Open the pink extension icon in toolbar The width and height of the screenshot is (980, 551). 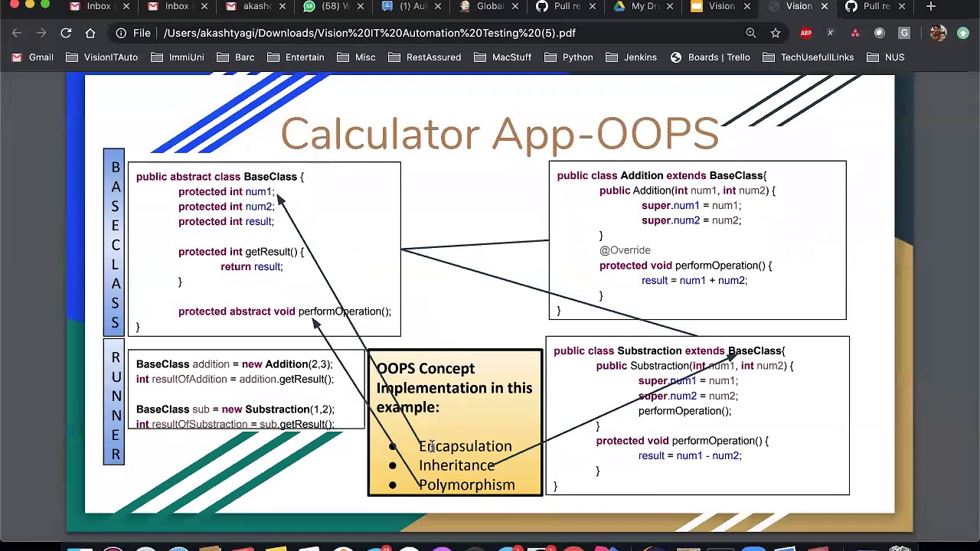tap(855, 33)
